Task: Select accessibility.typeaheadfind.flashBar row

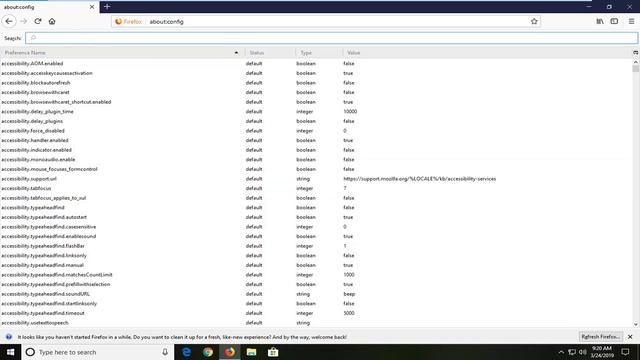Action: click(x=316, y=246)
